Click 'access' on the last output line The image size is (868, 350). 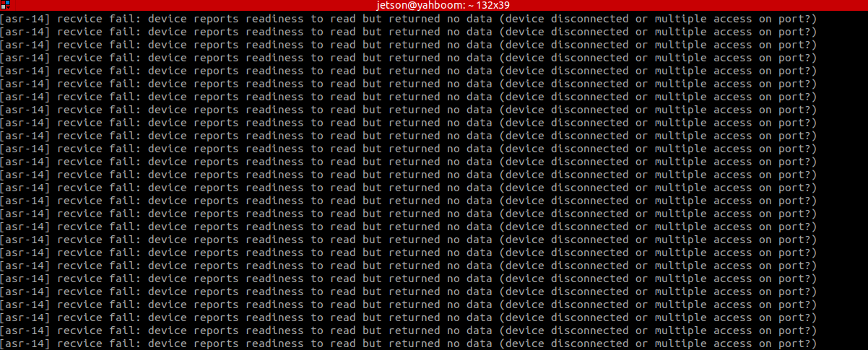732,344
